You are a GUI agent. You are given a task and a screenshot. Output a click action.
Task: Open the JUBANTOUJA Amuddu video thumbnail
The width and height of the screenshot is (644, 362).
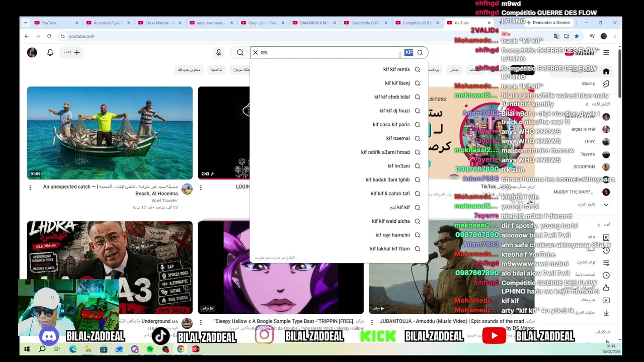452,267
